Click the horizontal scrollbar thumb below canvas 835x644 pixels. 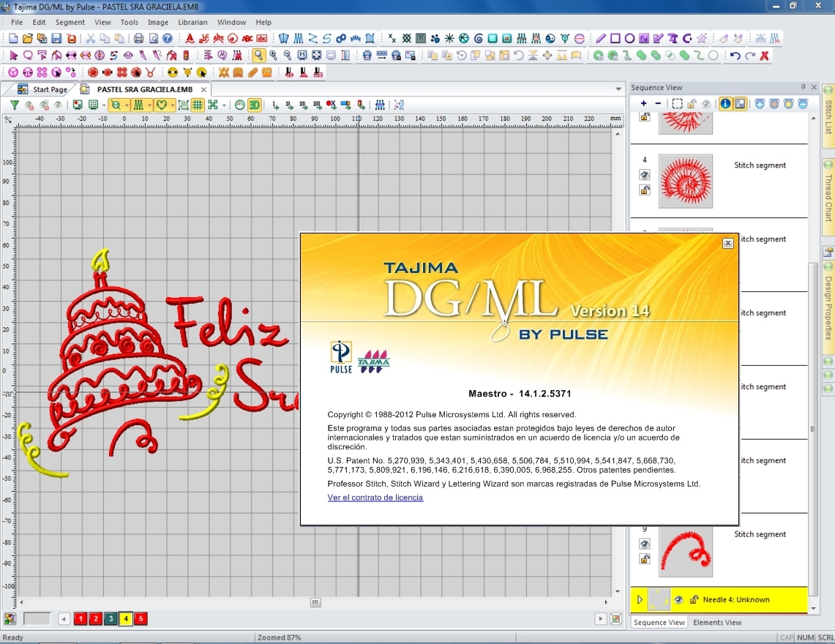tap(315, 602)
